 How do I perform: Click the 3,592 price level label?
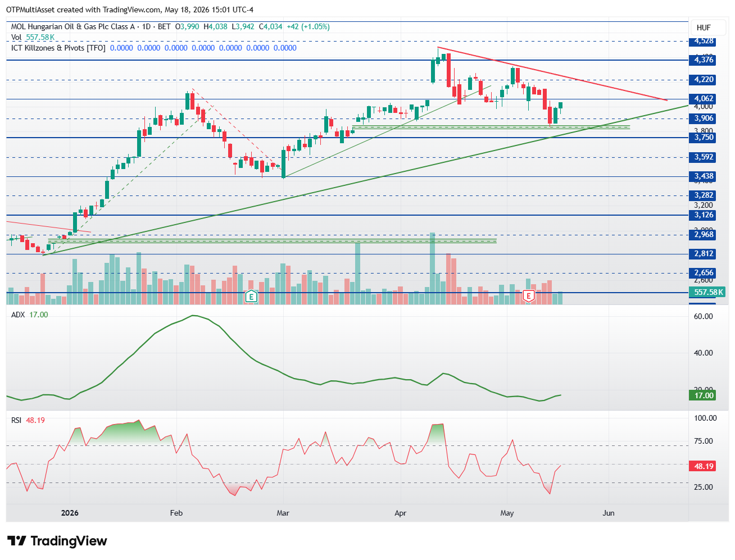click(x=704, y=157)
